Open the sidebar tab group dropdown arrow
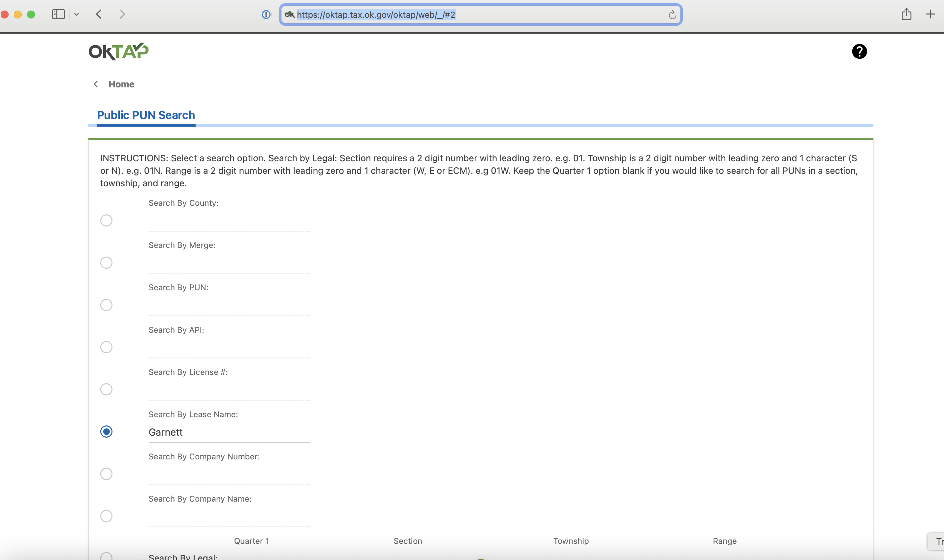Screen dimensions: 944x560 [x=77, y=14]
